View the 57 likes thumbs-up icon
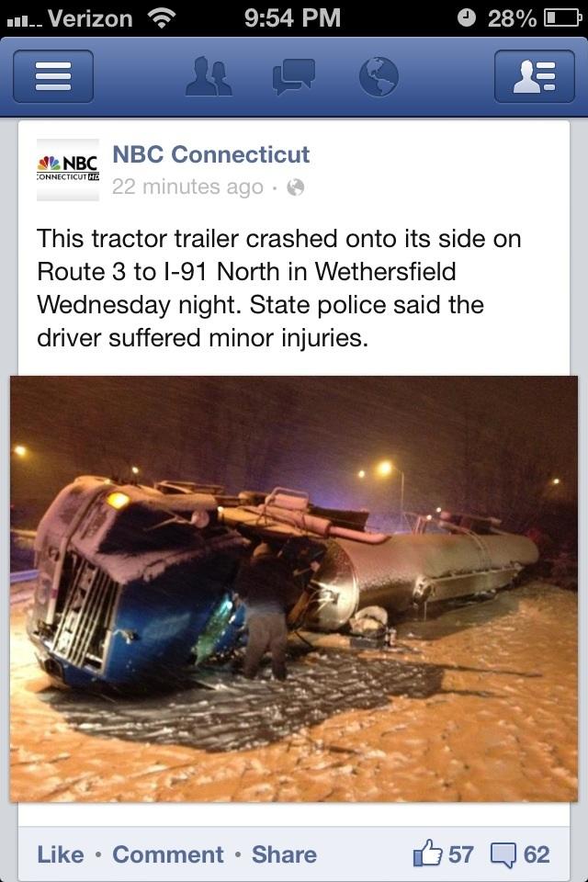The width and height of the screenshot is (588, 882). [x=427, y=854]
